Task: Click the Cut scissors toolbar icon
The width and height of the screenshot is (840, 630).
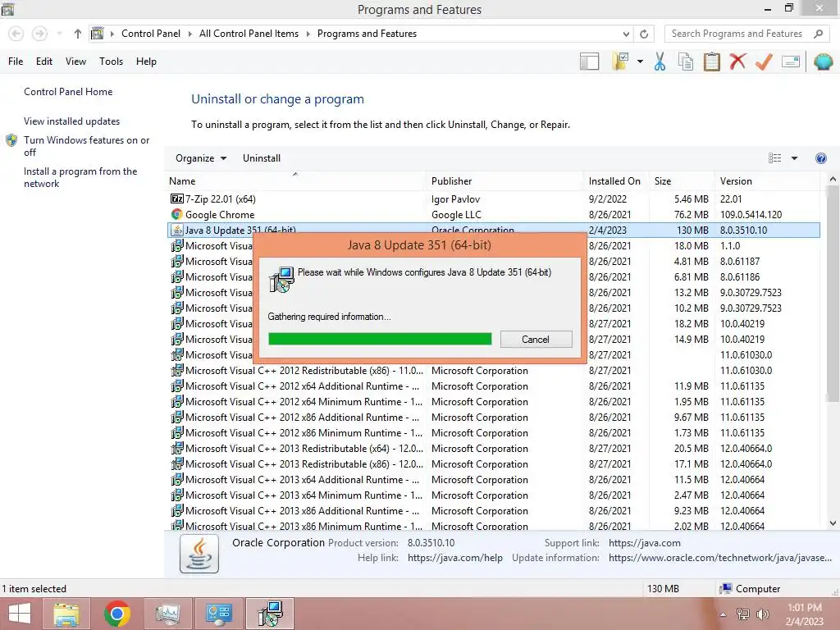Action: 660,62
